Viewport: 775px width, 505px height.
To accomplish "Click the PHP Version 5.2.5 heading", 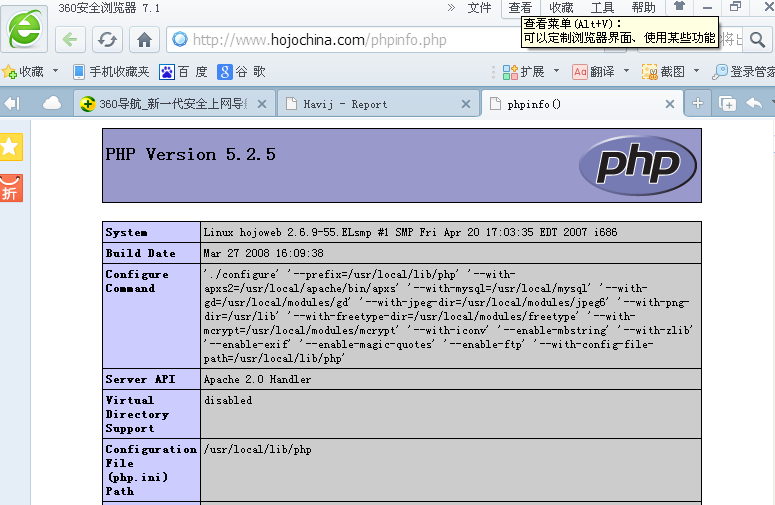I will pyautogui.click(x=190, y=154).
